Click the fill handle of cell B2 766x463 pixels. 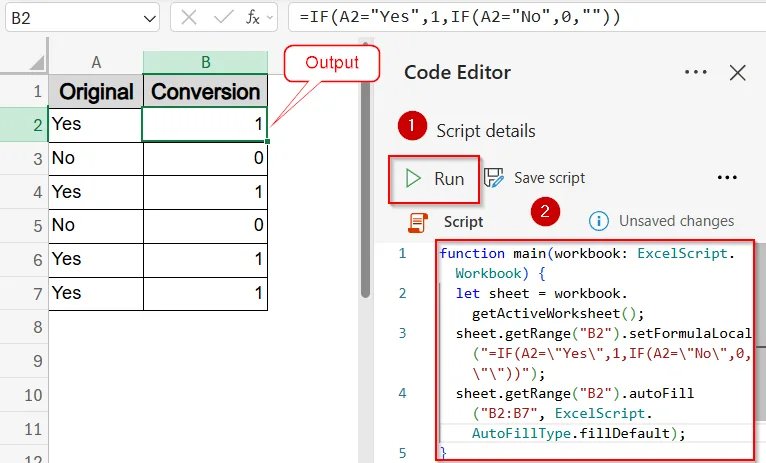pos(267,142)
